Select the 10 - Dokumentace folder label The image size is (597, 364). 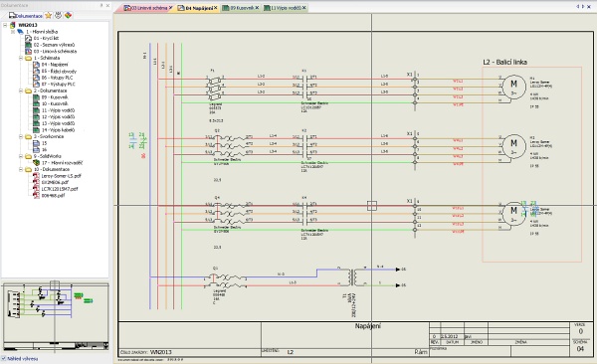pos(52,169)
